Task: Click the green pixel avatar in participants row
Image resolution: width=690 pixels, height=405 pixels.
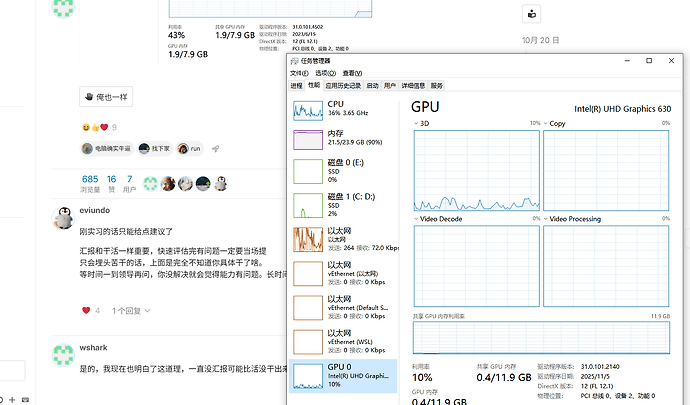Action: [150, 184]
